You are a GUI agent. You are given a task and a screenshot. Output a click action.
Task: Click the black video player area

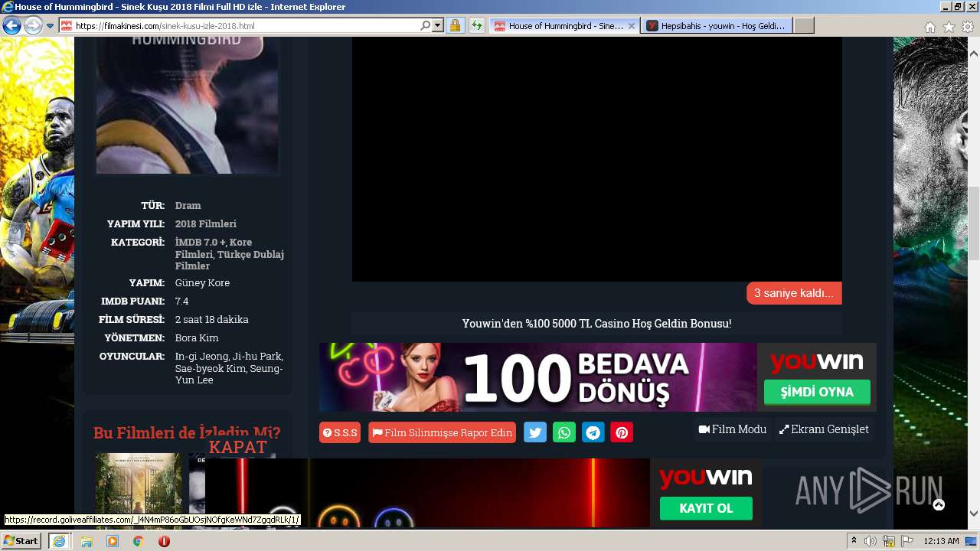tap(596, 159)
